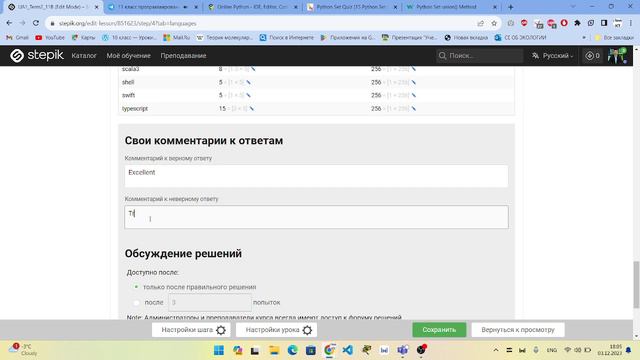
Task: Open the Gmail bookmark
Action: coord(18,38)
